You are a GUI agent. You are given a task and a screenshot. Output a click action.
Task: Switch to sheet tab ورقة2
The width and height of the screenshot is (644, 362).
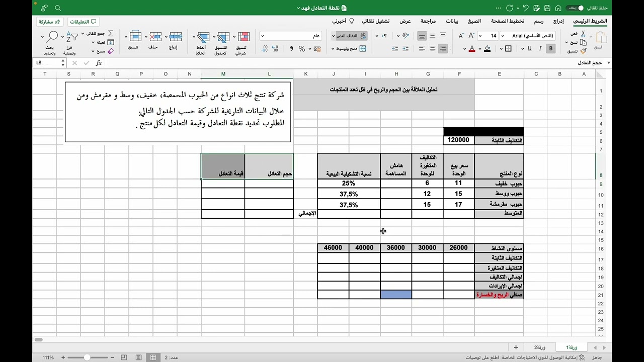(540, 347)
